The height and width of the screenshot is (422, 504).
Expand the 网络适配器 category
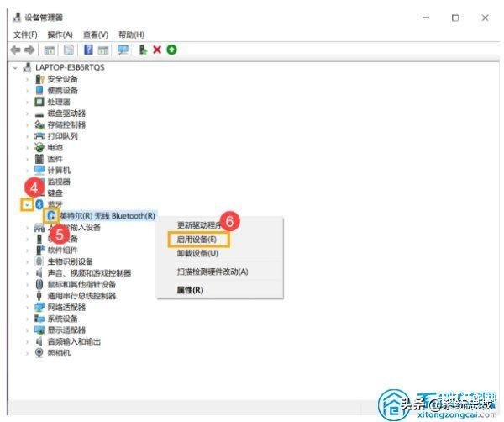28,308
